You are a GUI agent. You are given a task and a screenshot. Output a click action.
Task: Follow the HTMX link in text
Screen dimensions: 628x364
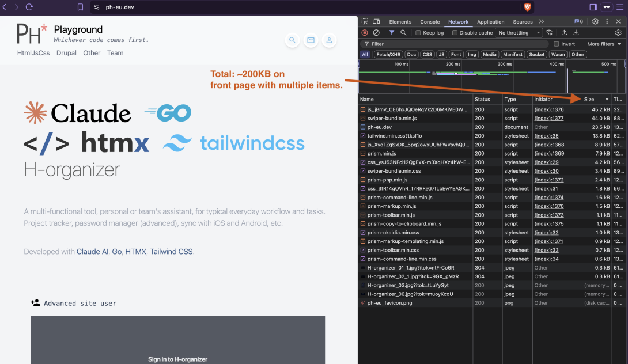coord(136,252)
